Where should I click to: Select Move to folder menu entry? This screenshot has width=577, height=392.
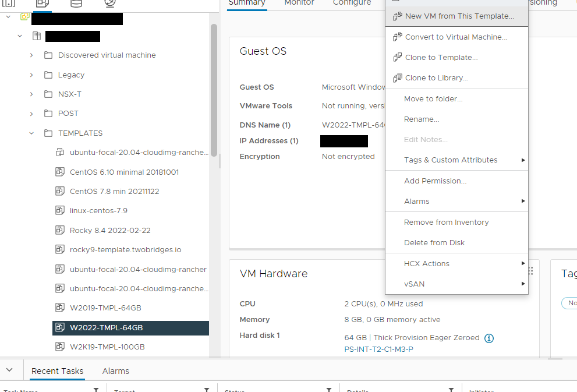point(456,98)
